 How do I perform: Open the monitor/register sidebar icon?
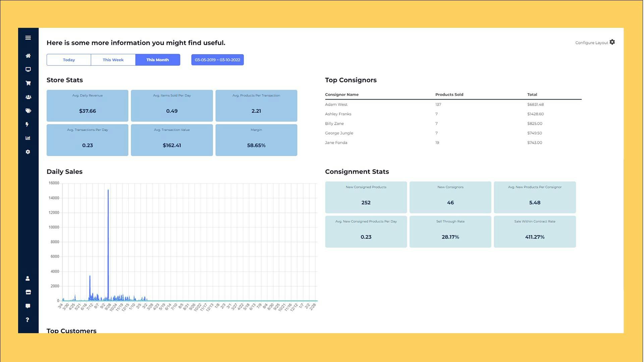(28, 69)
